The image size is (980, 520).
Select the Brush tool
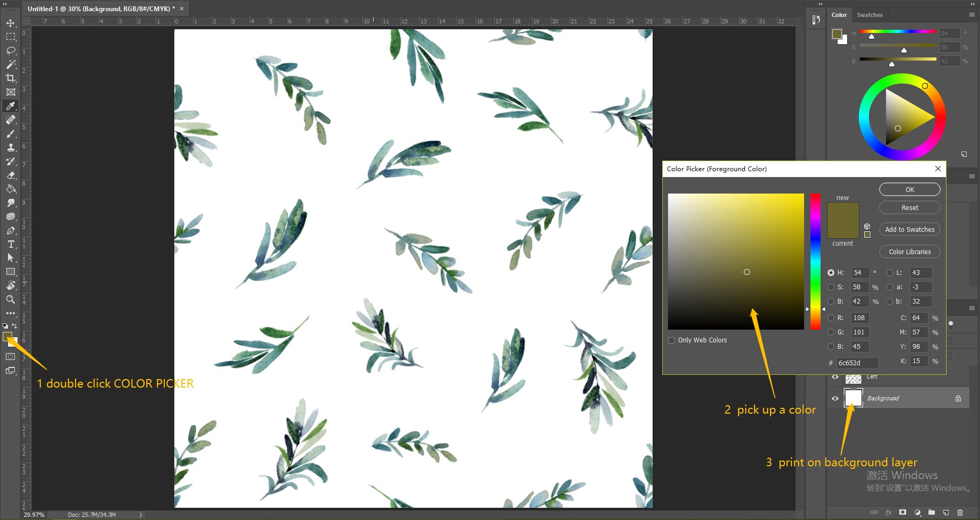point(11,133)
